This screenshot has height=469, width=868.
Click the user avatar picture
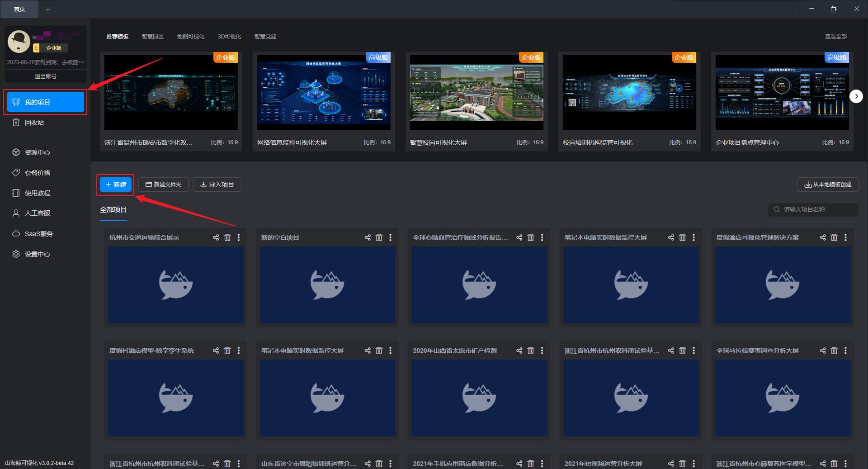[x=19, y=42]
